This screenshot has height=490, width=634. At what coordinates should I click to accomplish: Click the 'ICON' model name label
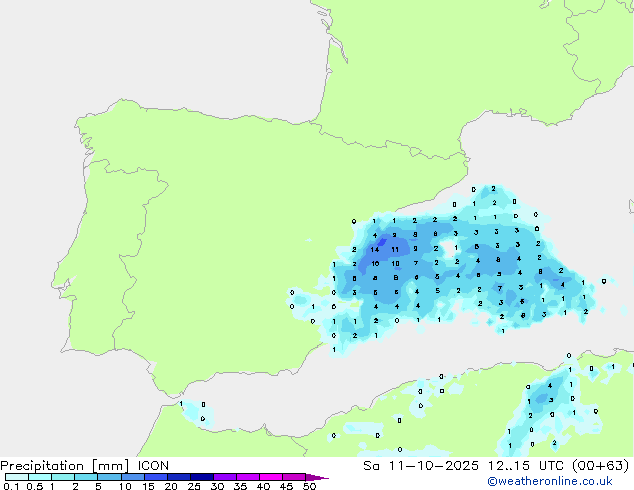tap(153, 466)
